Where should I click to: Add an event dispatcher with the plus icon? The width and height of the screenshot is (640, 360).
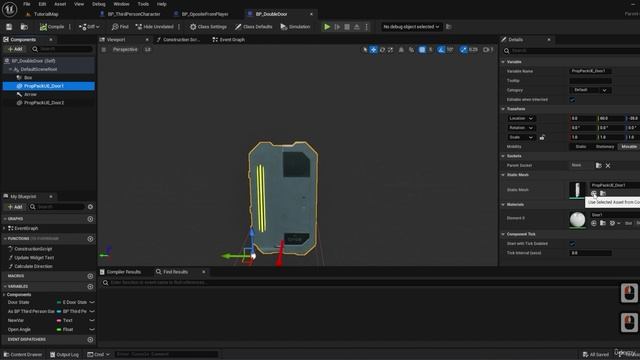pyautogui.click(x=90, y=340)
